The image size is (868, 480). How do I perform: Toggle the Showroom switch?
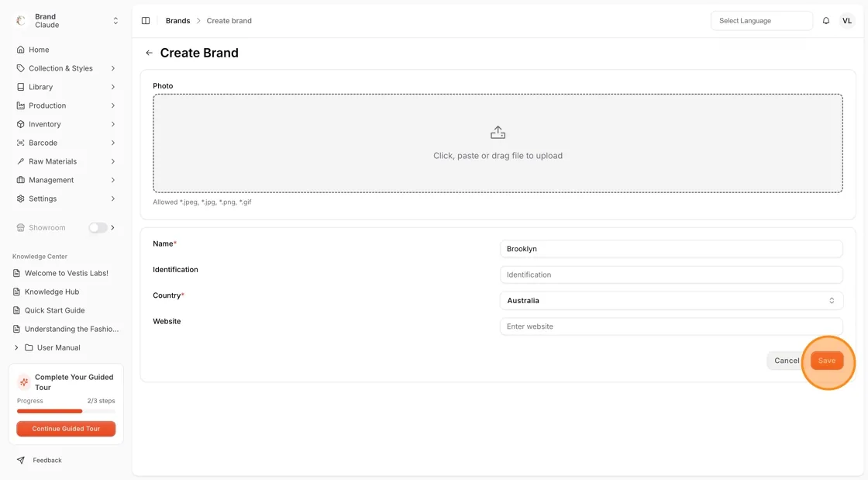coord(98,227)
